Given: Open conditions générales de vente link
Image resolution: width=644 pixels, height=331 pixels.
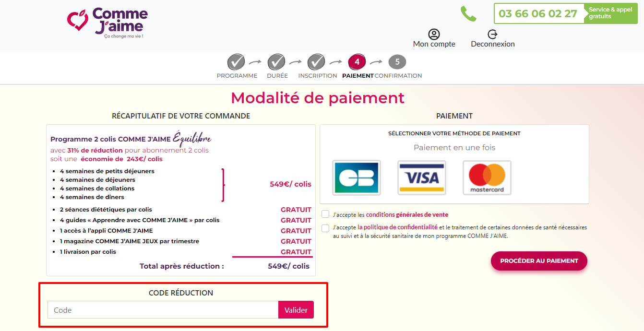Looking at the screenshot, I should tap(407, 215).
